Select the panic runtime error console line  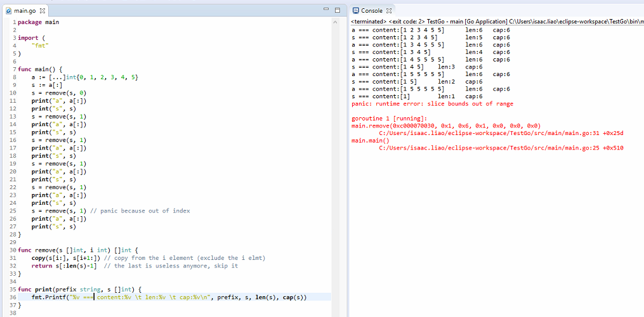point(431,104)
